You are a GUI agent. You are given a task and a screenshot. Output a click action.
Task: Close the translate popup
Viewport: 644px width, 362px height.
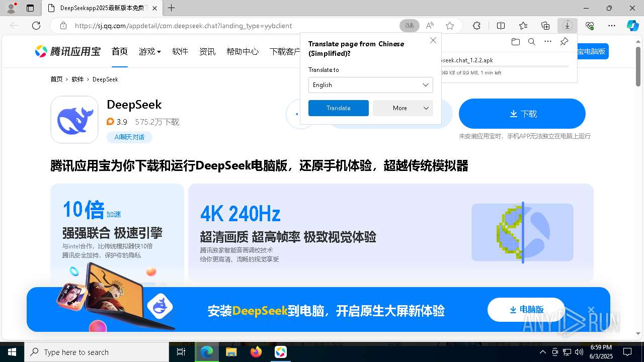click(x=433, y=40)
